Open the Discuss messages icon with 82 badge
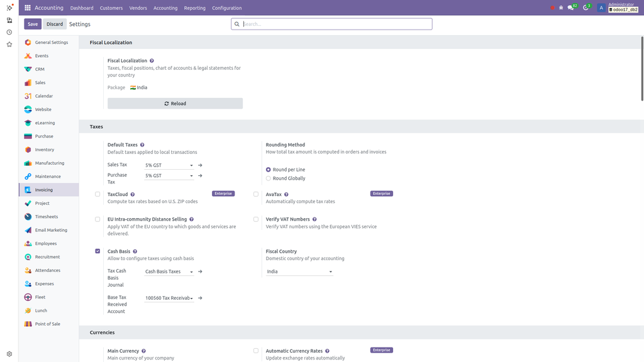The height and width of the screenshot is (362, 644). click(571, 8)
